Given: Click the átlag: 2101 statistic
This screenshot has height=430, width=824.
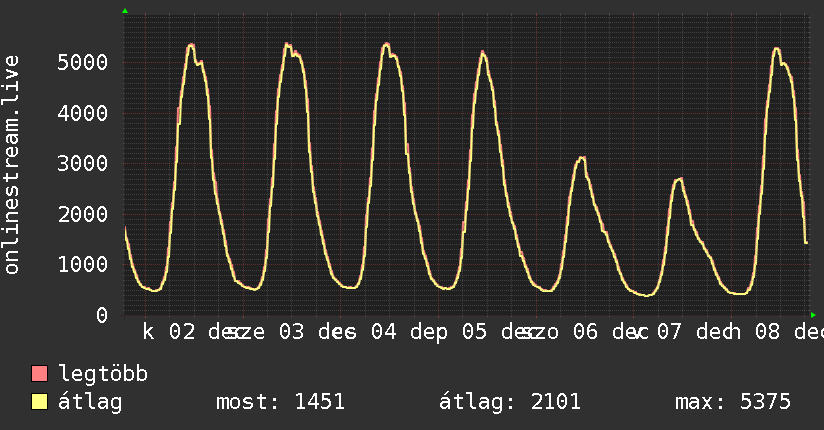Looking at the screenshot, I should [x=510, y=402].
